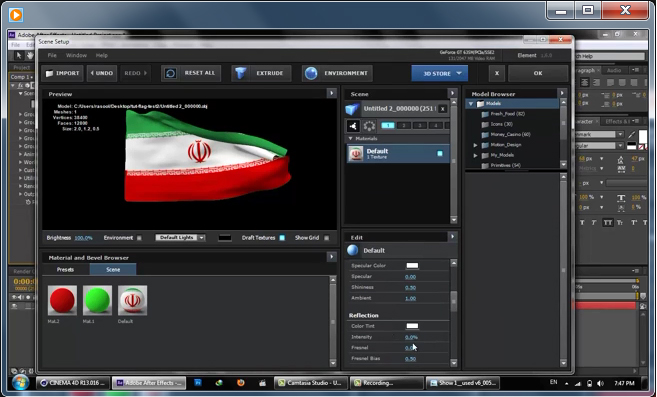The image size is (657, 397).
Task: Open the 3D Store dropdown
Action: click(440, 73)
